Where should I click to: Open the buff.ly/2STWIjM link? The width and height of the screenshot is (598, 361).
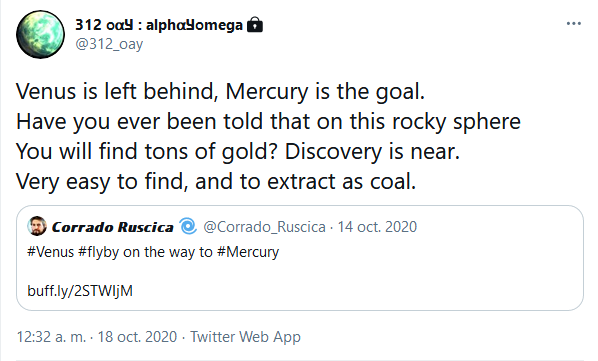click(80, 291)
